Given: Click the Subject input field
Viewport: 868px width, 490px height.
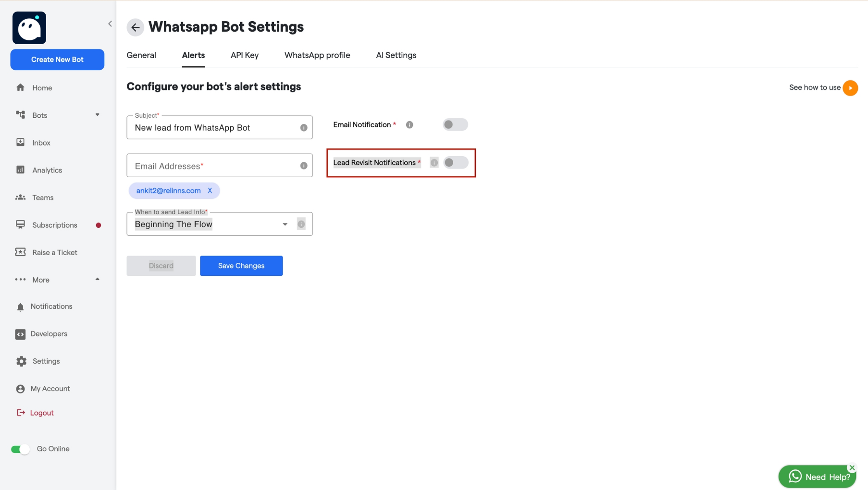Looking at the screenshot, I should 220,127.
